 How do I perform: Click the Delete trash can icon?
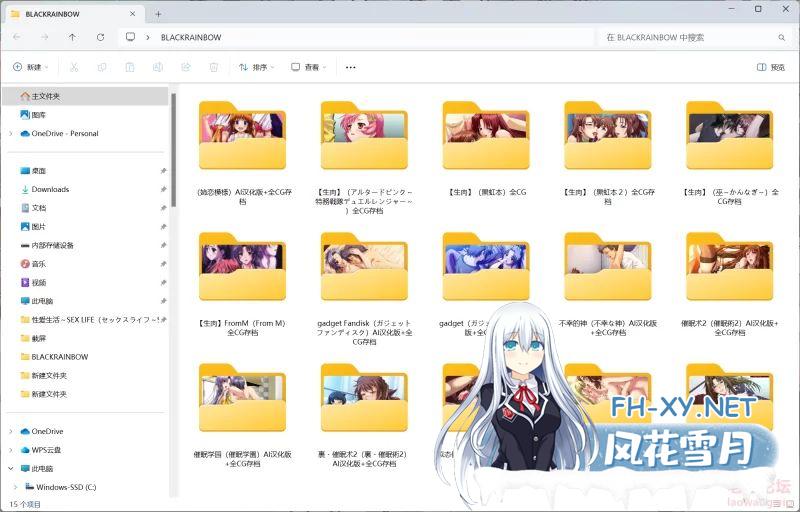tap(214, 67)
